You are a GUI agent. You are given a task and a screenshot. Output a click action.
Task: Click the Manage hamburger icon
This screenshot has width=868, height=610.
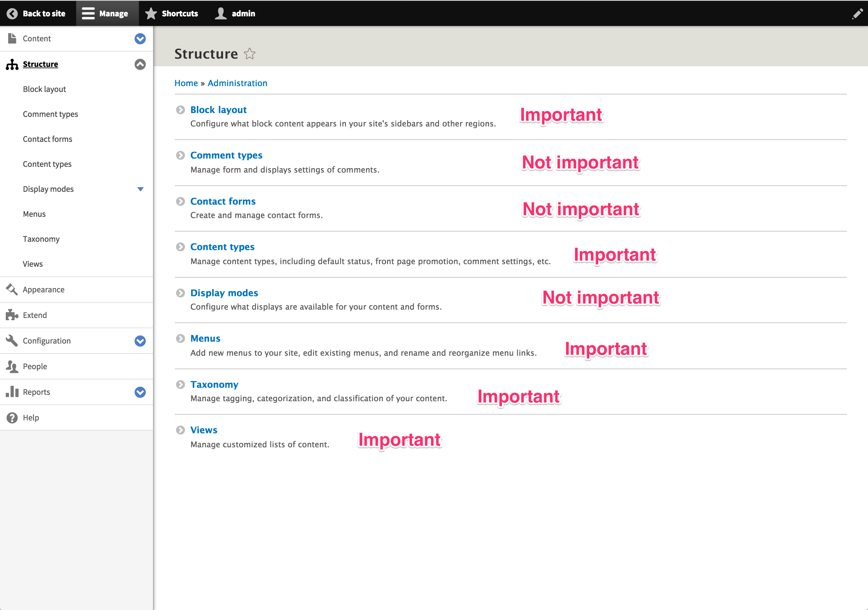click(x=88, y=14)
